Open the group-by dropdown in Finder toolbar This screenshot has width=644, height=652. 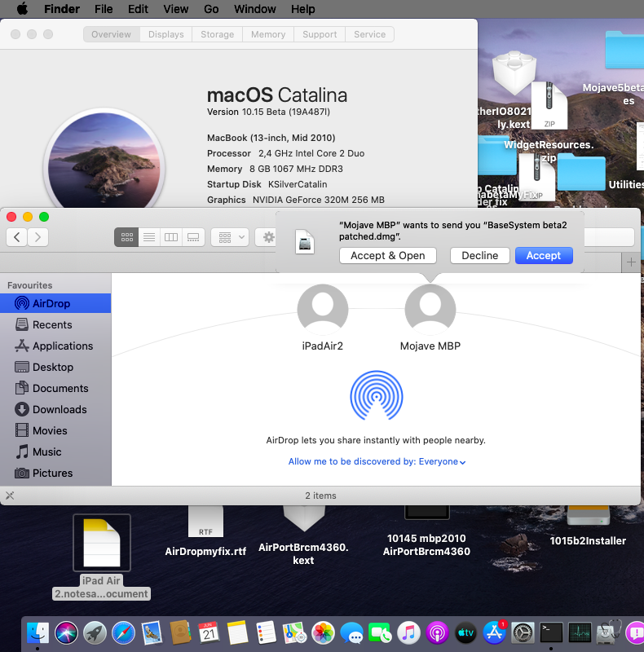[230, 237]
